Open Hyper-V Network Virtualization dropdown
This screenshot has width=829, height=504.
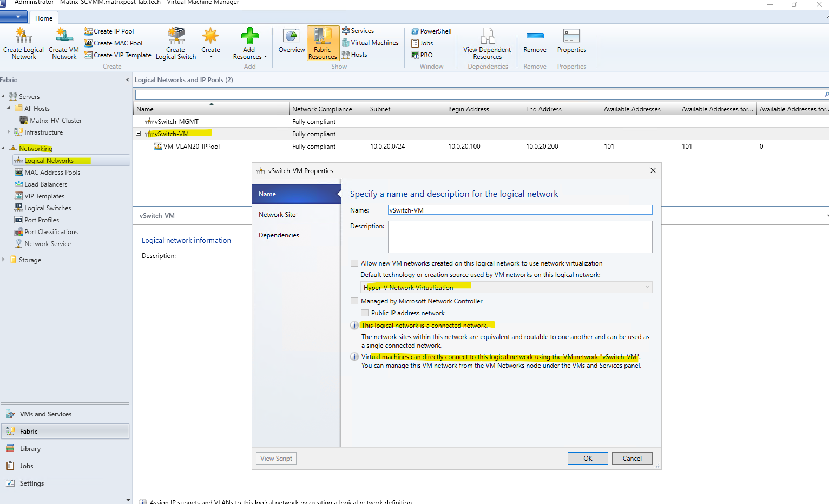(506, 288)
